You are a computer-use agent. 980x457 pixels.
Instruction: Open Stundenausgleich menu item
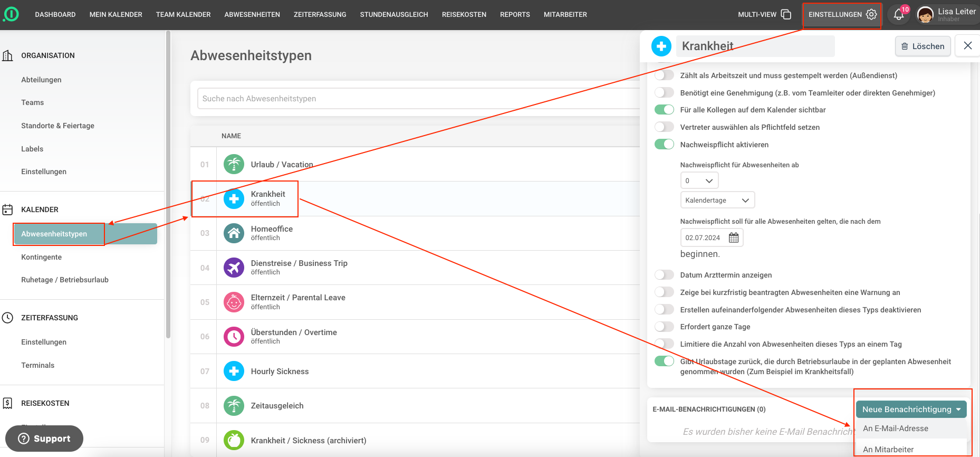[394, 15]
